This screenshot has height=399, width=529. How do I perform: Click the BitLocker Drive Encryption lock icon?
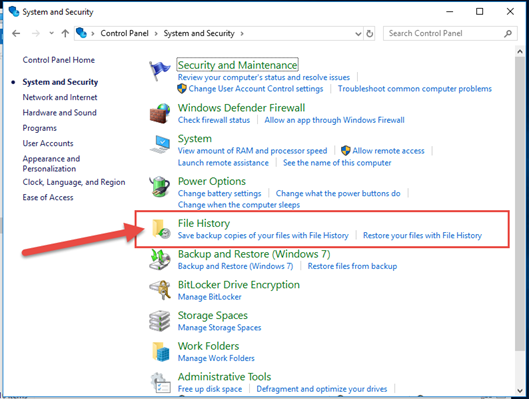(x=160, y=290)
